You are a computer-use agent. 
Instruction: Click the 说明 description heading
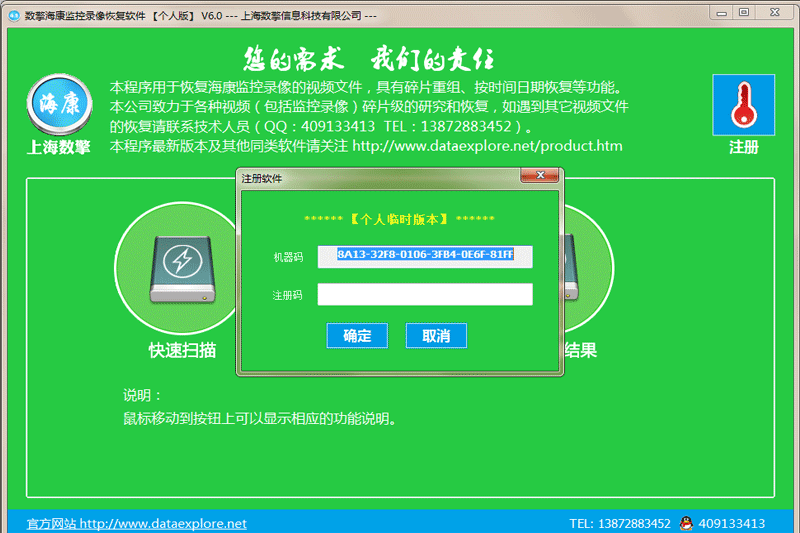coord(142,395)
